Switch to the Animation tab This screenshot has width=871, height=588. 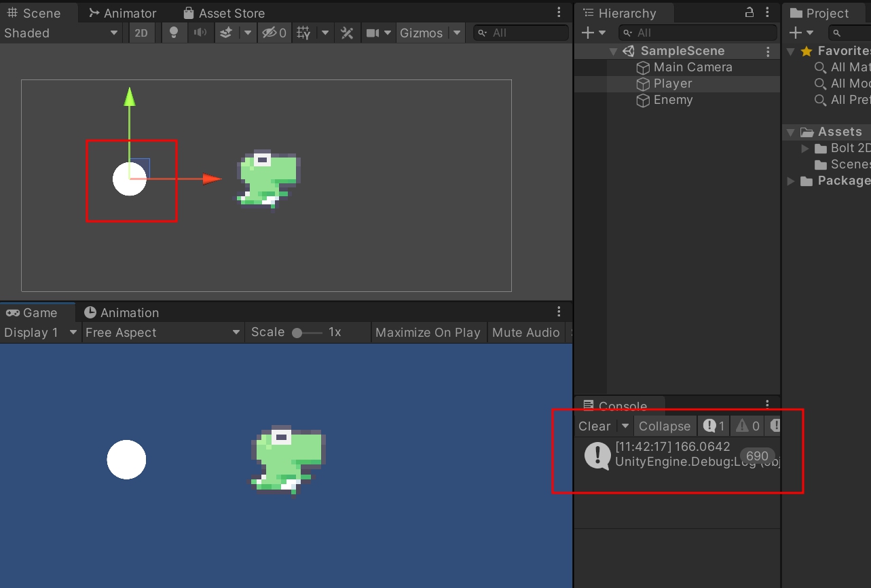tap(122, 312)
